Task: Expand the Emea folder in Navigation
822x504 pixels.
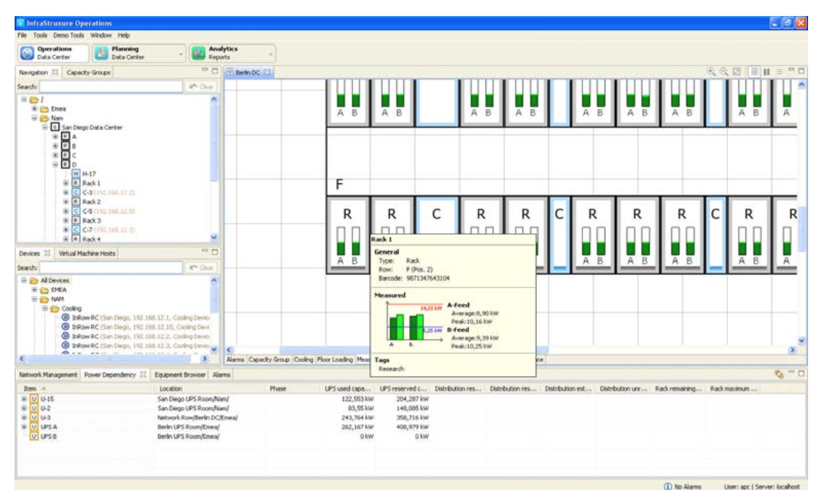Action: 34,109
